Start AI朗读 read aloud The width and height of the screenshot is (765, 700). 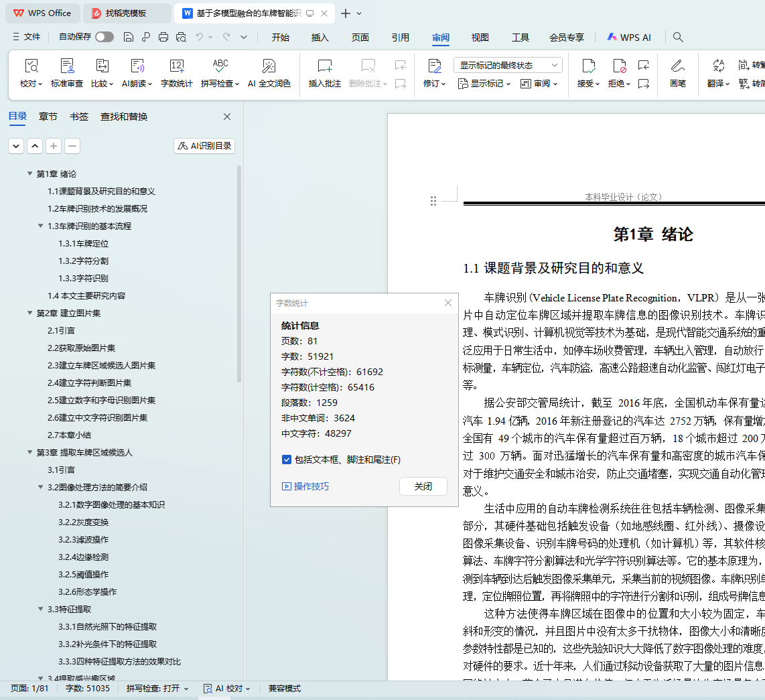(137, 74)
